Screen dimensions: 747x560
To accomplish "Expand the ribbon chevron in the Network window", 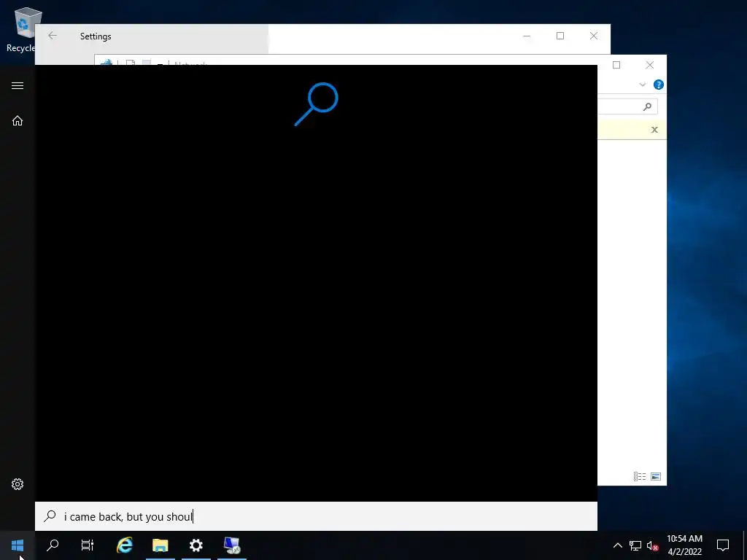I will 642,85.
